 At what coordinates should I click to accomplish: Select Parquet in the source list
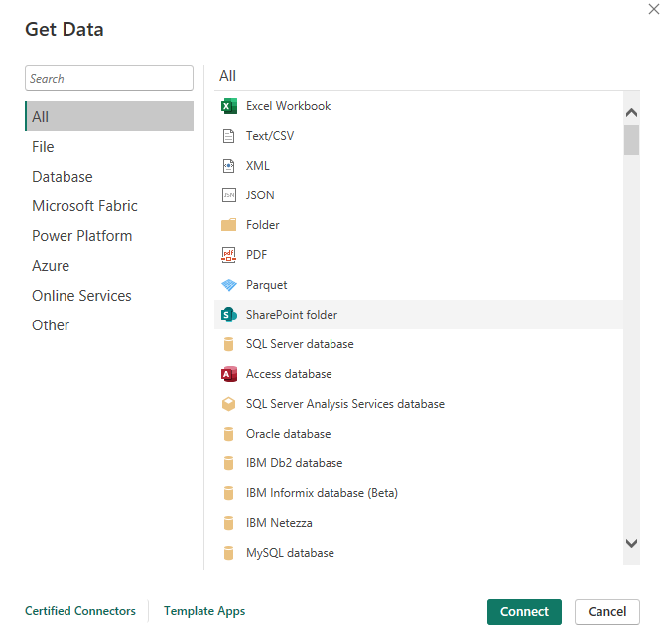tap(266, 285)
